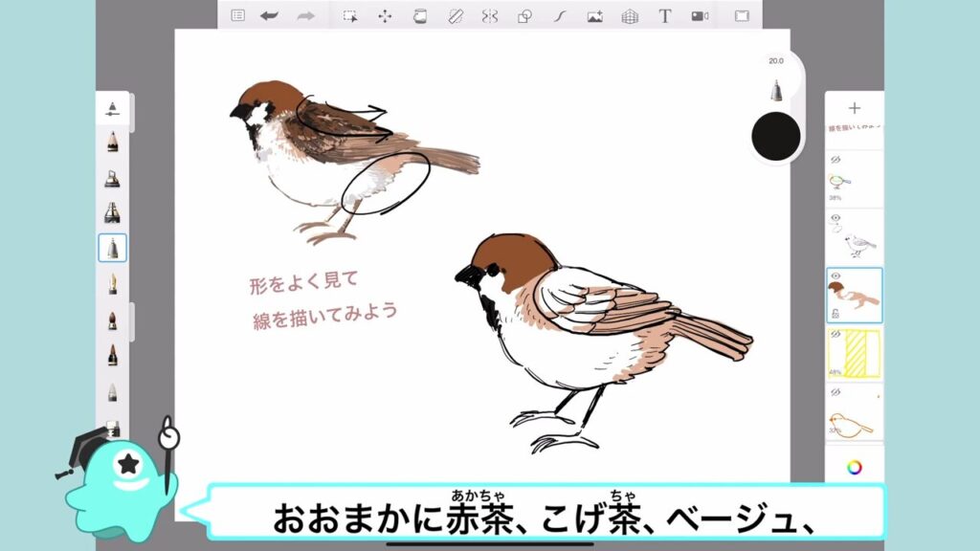Open the shapes drawing tool

[524, 15]
